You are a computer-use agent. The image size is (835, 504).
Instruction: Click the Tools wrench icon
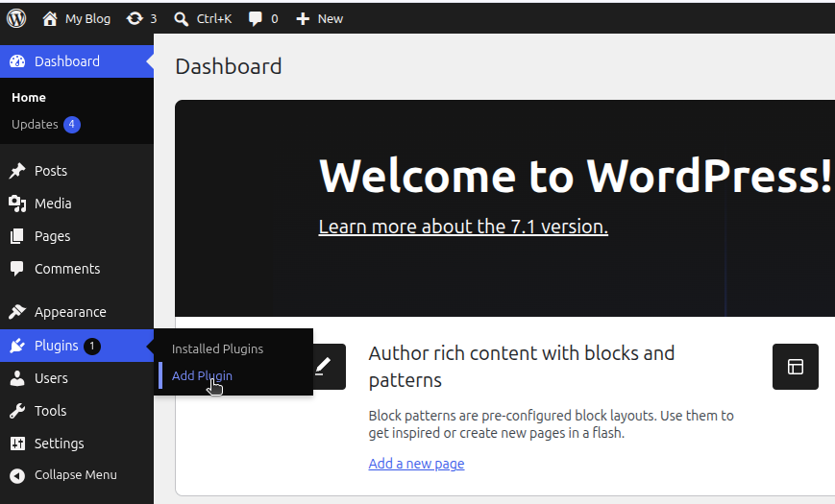click(17, 411)
